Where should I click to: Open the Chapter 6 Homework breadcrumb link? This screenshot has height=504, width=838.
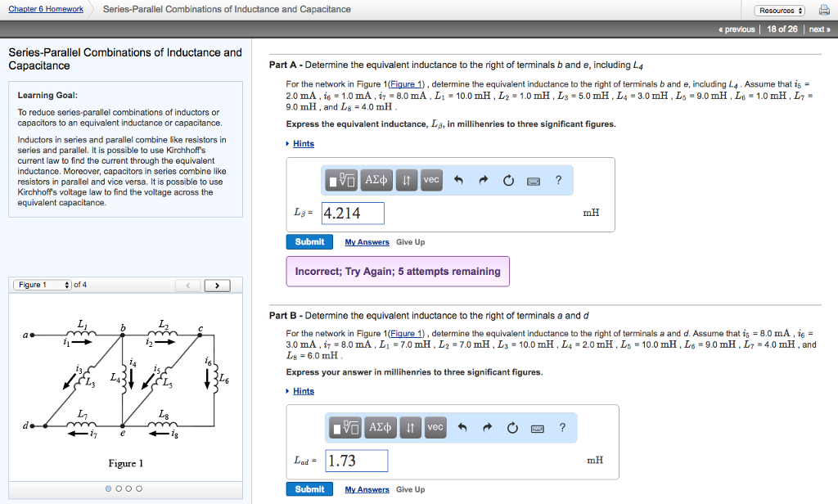tap(45, 9)
